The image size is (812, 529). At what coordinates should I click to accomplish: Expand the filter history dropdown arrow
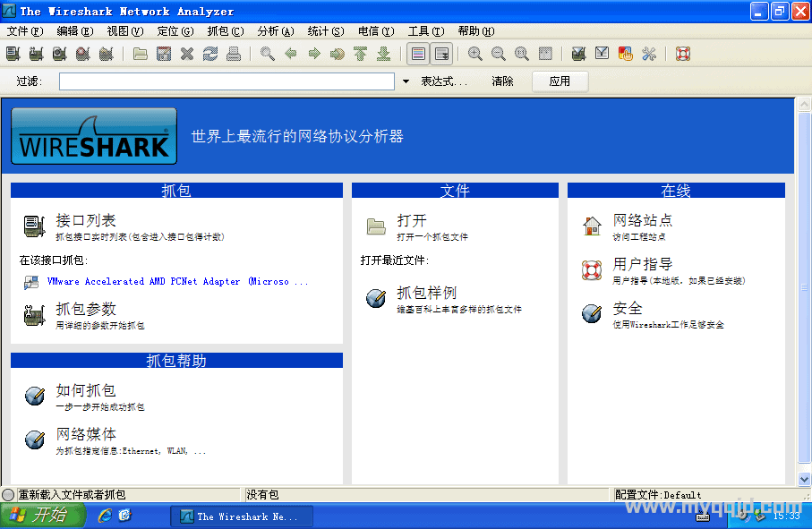click(406, 81)
